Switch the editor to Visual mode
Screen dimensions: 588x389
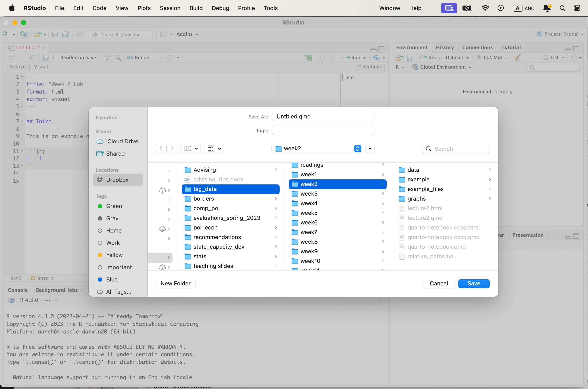[x=41, y=67]
